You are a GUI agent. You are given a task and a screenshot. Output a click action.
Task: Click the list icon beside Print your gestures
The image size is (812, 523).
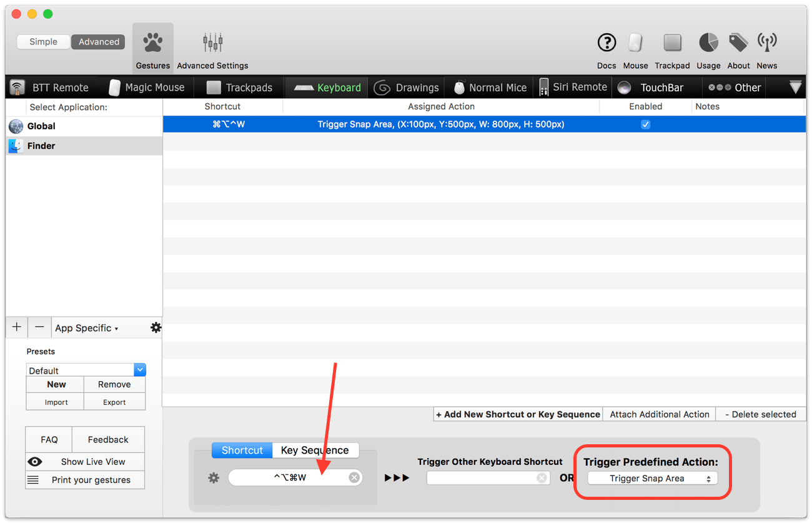tap(33, 480)
